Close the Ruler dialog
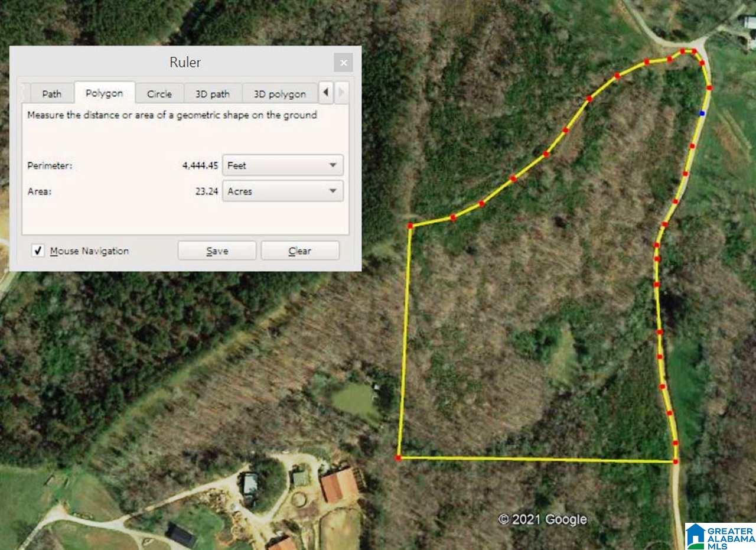 [343, 63]
